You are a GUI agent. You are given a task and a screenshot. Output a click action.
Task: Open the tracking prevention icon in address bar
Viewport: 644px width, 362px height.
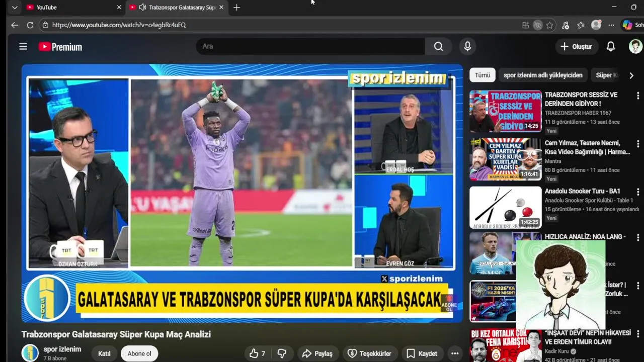click(x=538, y=25)
